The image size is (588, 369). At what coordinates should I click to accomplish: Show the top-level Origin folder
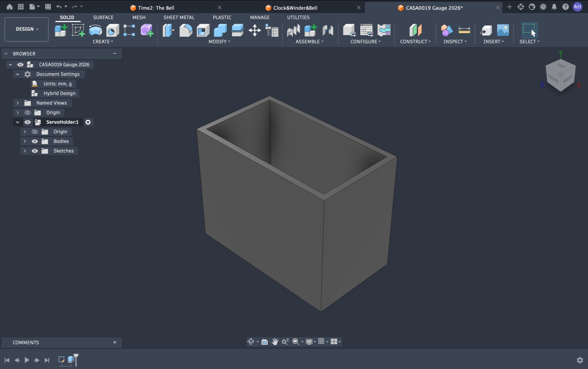point(27,113)
